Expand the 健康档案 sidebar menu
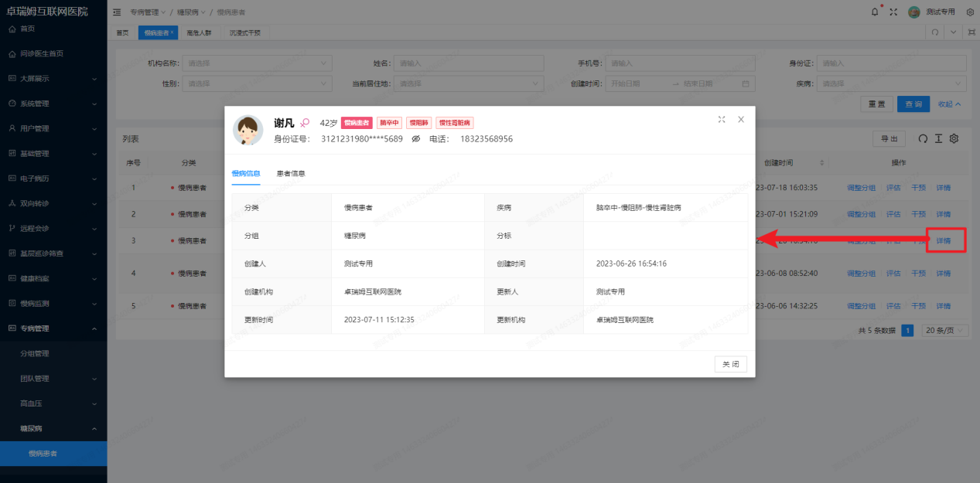The width and height of the screenshot is (980, 483). coord(53,278)
